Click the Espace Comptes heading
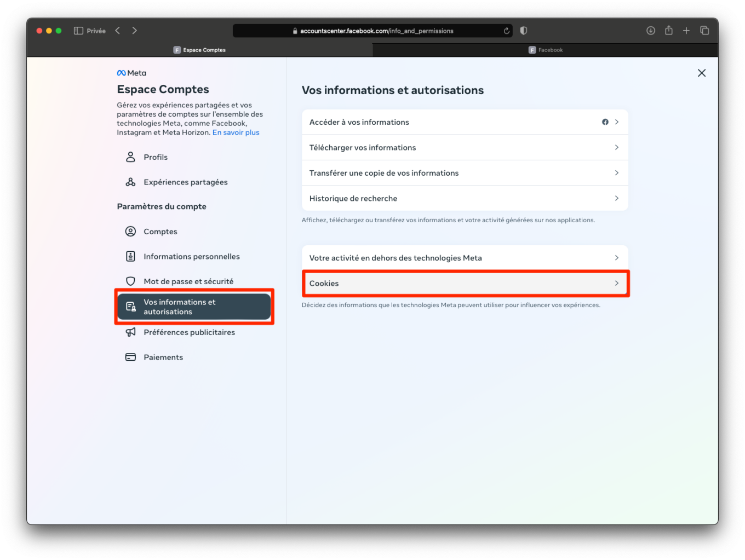Viewport: 745px width, 560px height. 163,89
